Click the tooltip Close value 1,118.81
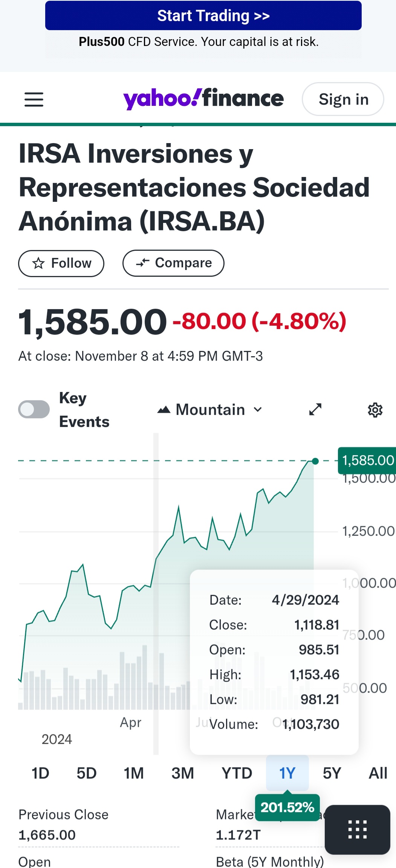 coord(316,625)
